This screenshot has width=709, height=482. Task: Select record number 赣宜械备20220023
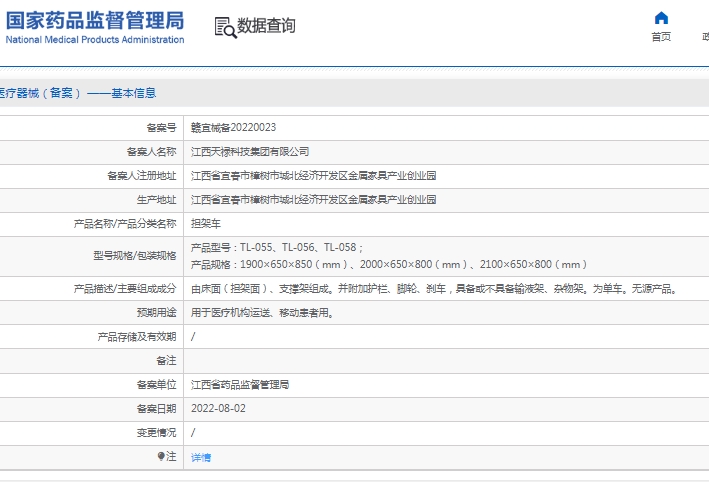[233, 128]
